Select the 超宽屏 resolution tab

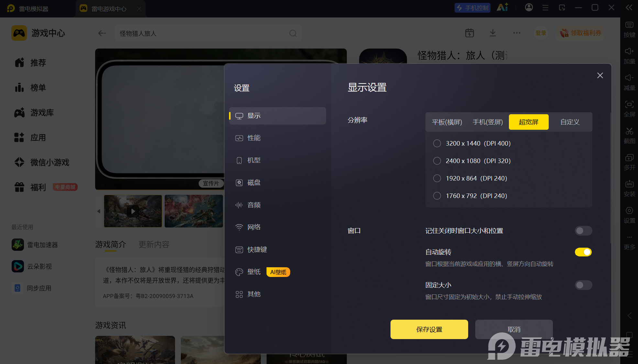529,122
